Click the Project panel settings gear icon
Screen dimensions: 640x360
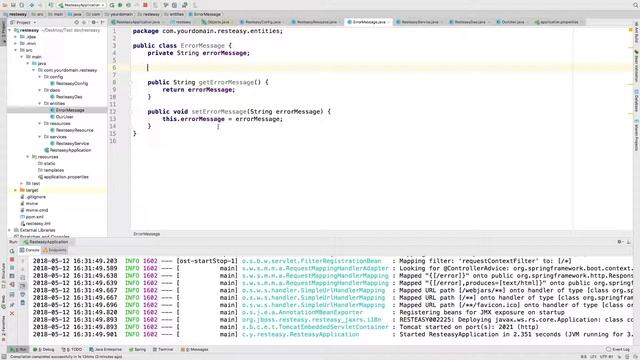tap(94, 22)
